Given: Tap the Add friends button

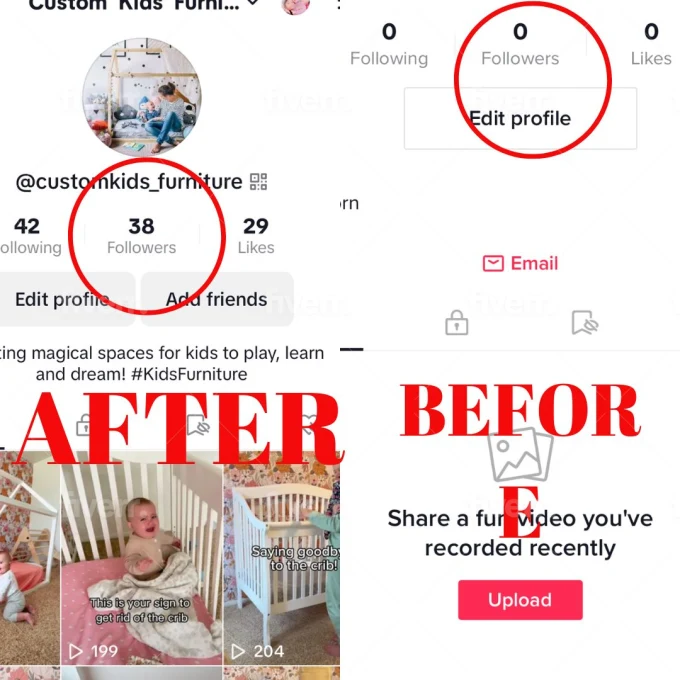Looking at the screenshot, I should pos(217,299).
